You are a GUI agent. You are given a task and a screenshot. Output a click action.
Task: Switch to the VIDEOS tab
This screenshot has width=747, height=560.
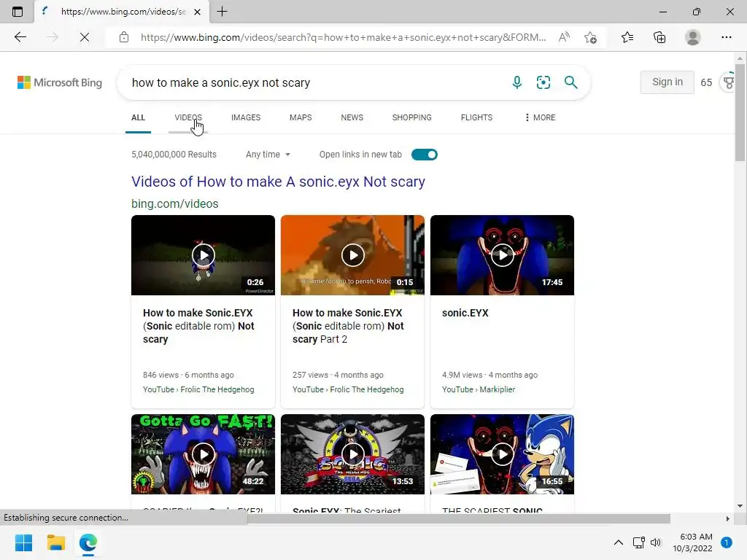coord(188,117)
